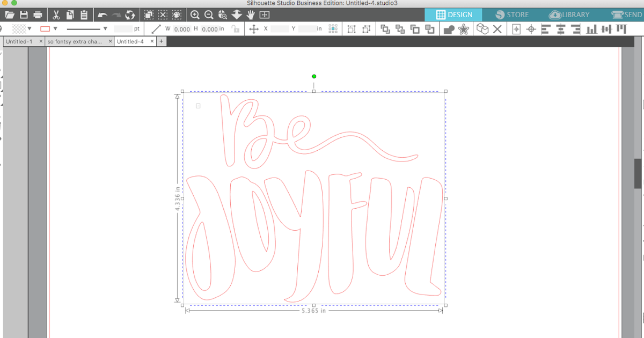644x338 pixels.
Task: Close the so fontsy extra cha... tab
Action: [x=110, y=41]
